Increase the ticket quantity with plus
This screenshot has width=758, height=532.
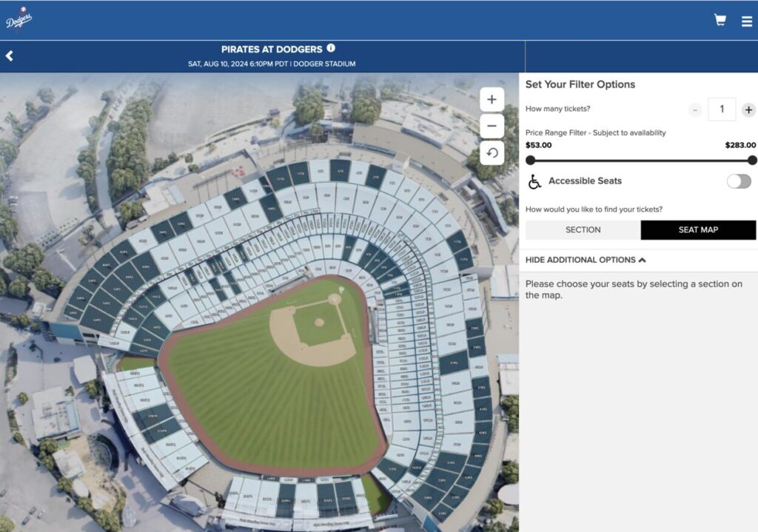[x=748, y=110]
